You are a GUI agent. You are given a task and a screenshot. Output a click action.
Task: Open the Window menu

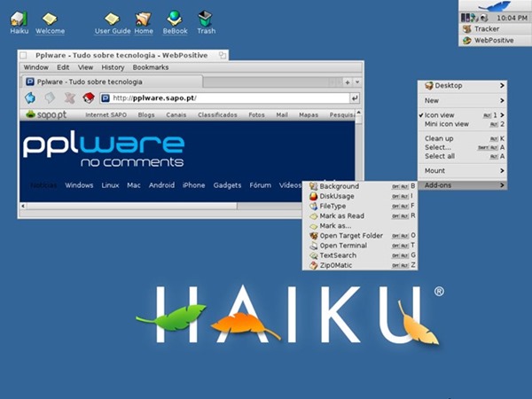pos(36,67)
